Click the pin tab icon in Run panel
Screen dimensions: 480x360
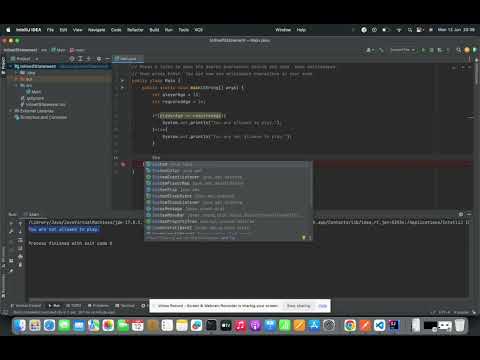11,271
